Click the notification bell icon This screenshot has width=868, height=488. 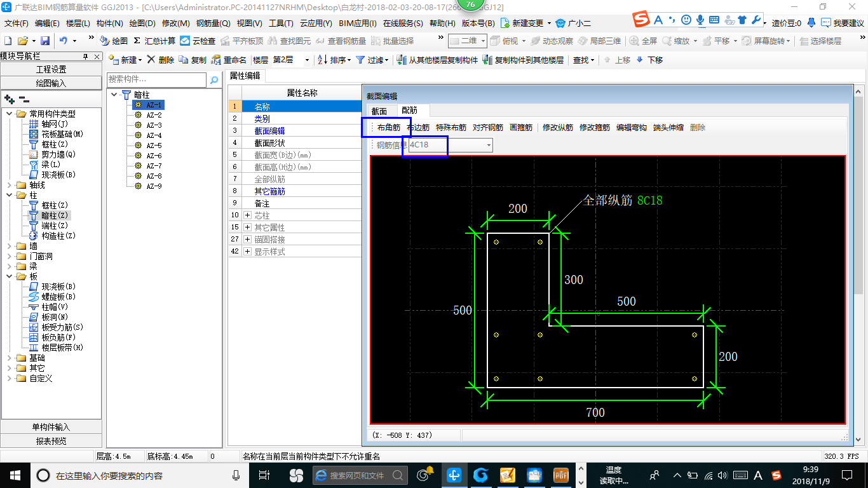click(x=811, y=23)
